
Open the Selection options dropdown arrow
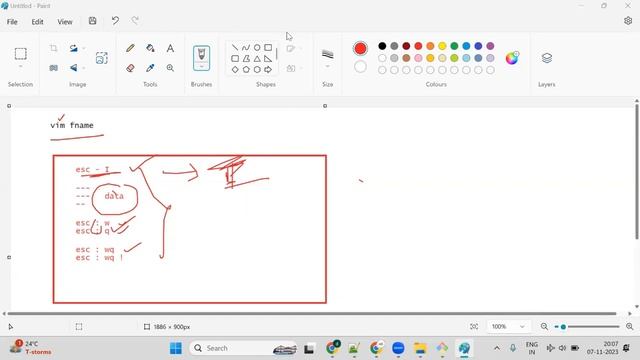pos(20,67)
